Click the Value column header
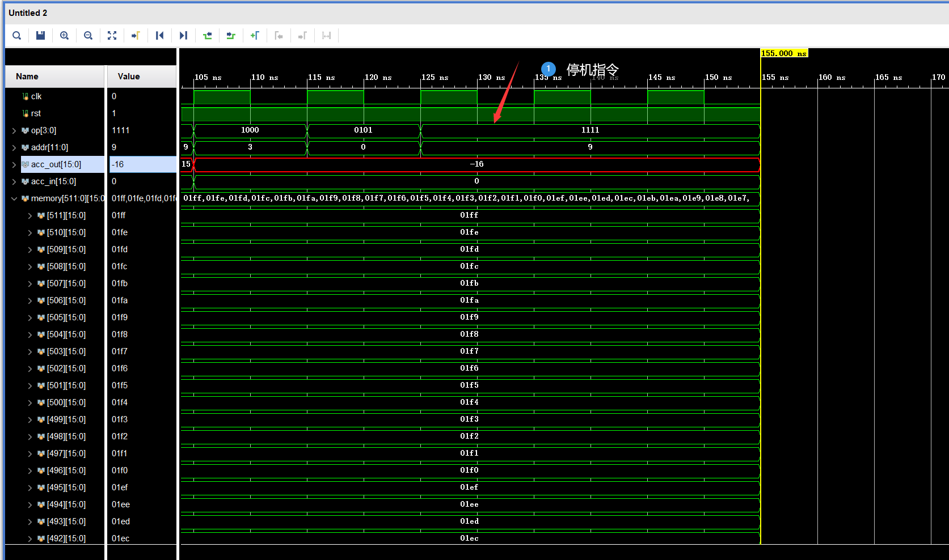 [142, 77]
